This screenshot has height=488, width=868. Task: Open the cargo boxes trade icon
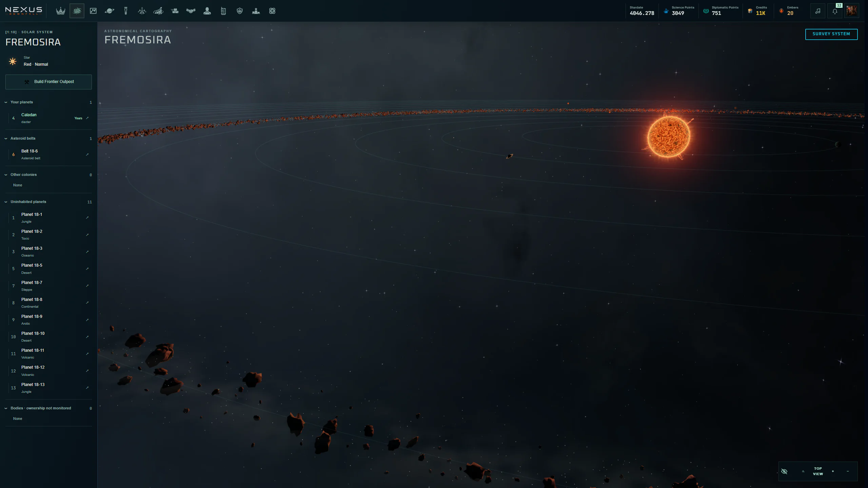(x=175, y=11)
